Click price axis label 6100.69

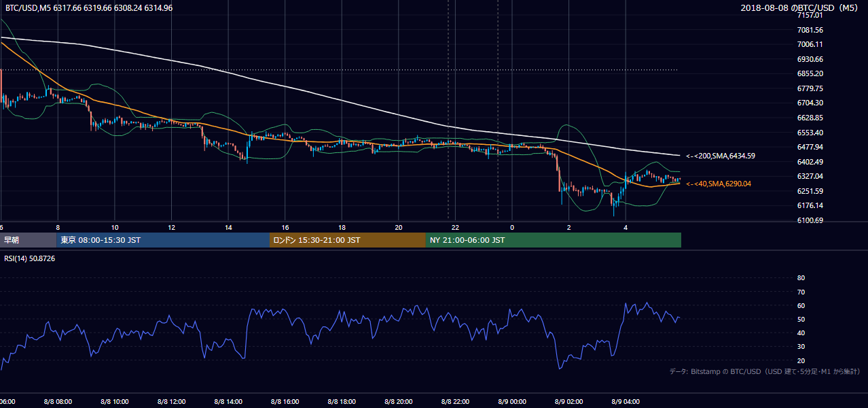810,220
